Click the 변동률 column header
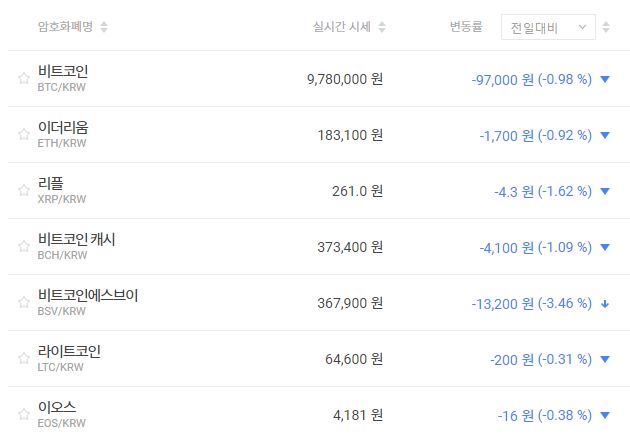The width and height of the screenshot is (630, 438). [x=466, y=27]
